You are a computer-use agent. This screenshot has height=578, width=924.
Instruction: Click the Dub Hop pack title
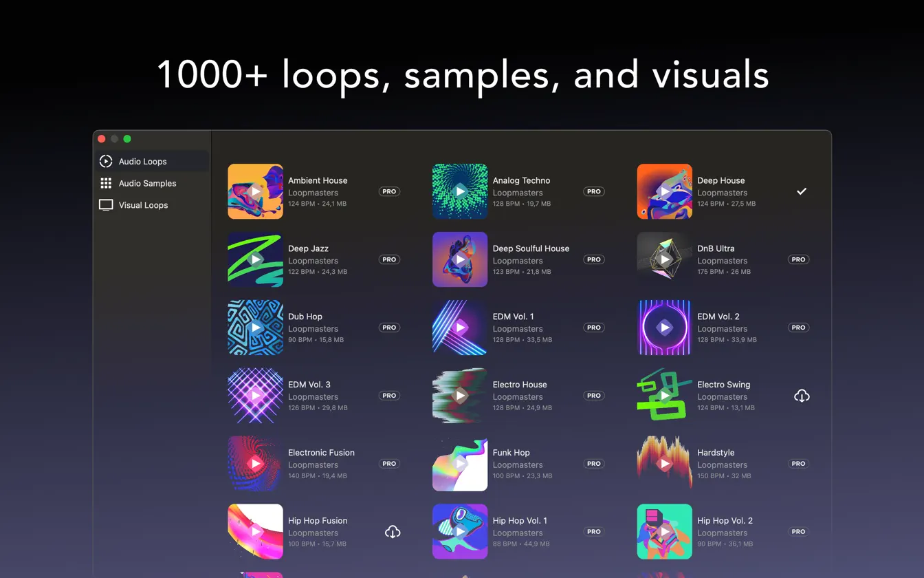click(x=305, y=317)
